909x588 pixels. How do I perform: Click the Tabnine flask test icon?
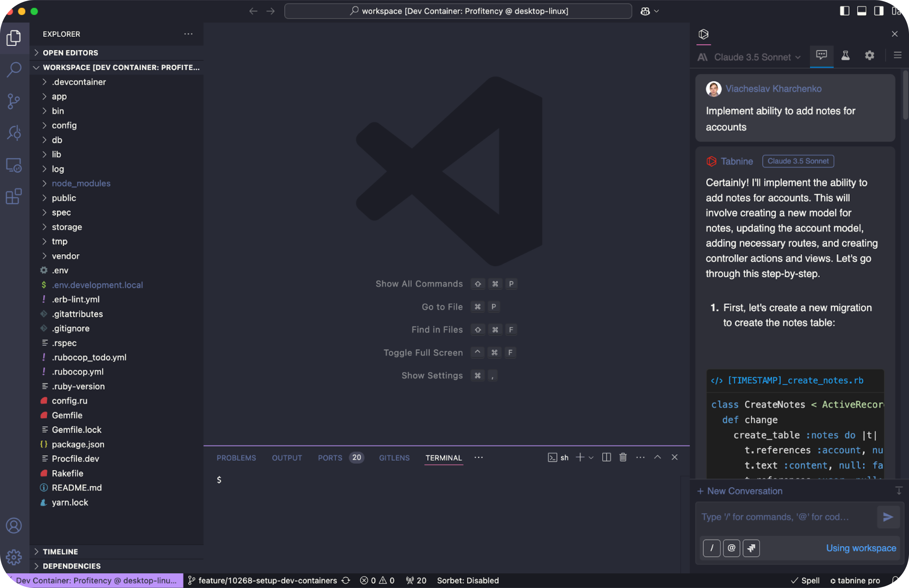coord(845,56)
